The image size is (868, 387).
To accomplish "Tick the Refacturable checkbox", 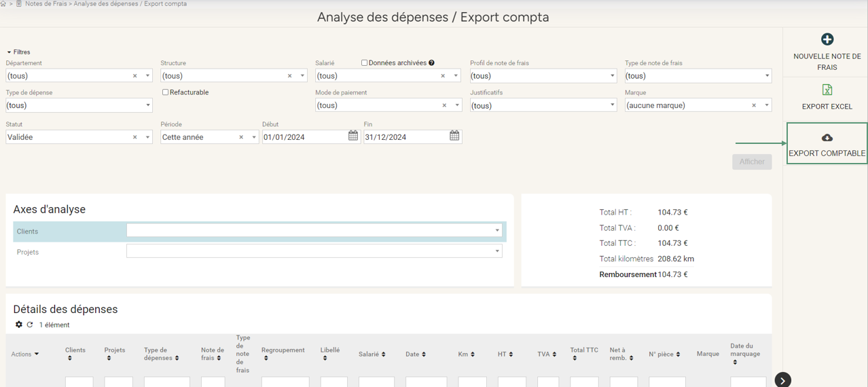I will (x=165, y=92).
